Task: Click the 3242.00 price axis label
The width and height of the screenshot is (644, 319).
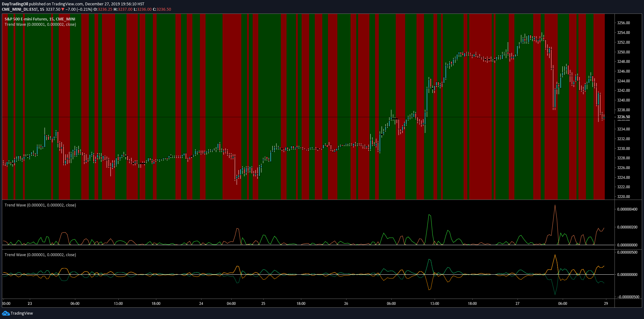Action: [x=623, y=91]
